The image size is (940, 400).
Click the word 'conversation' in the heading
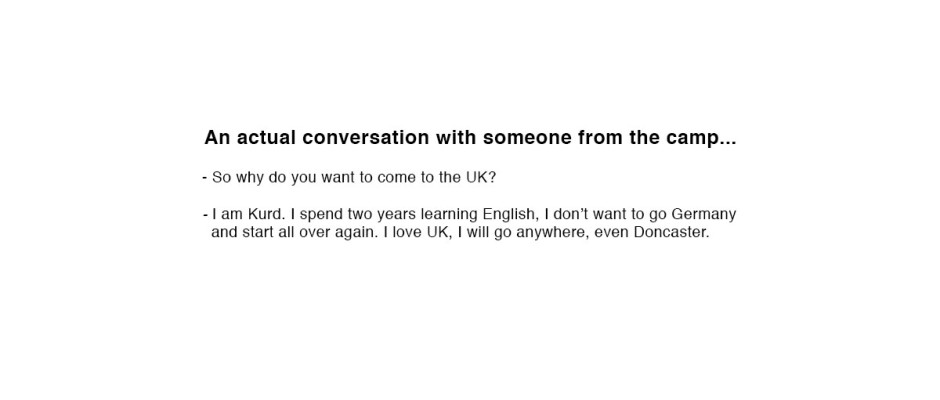click(x=366, y=138)
